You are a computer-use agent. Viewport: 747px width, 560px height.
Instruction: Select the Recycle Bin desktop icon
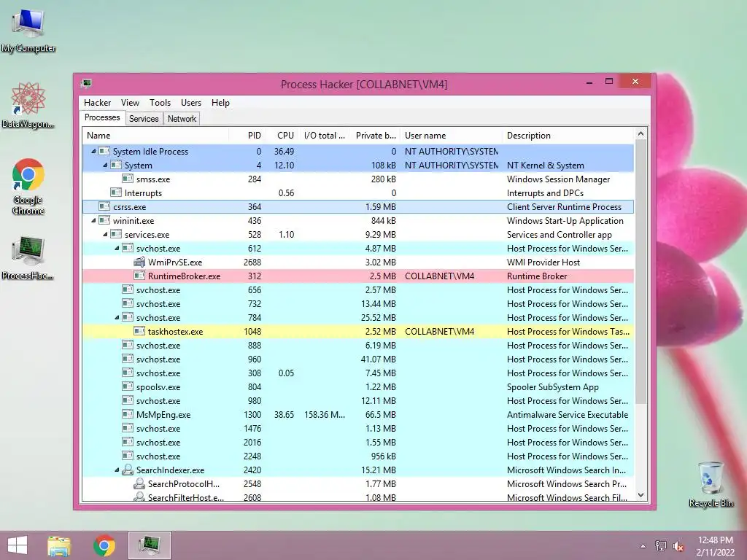click(x=711, y=484)
